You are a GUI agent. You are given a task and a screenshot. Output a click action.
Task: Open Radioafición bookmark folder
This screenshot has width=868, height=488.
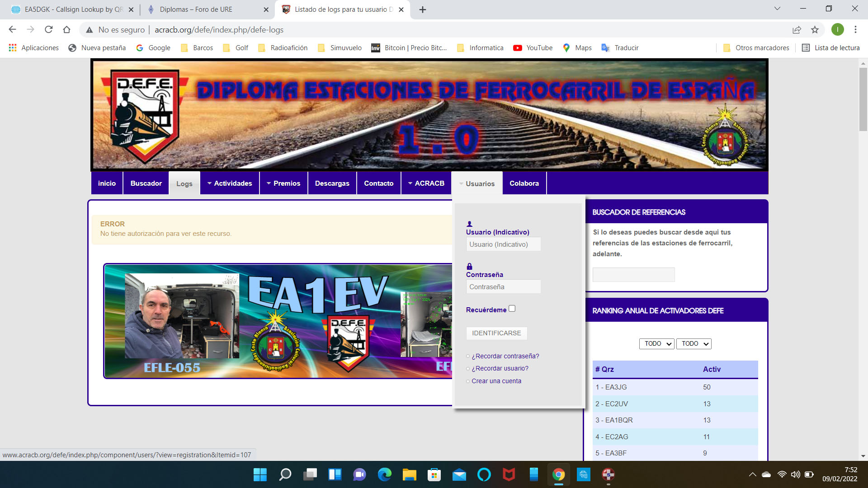point(283,48)
